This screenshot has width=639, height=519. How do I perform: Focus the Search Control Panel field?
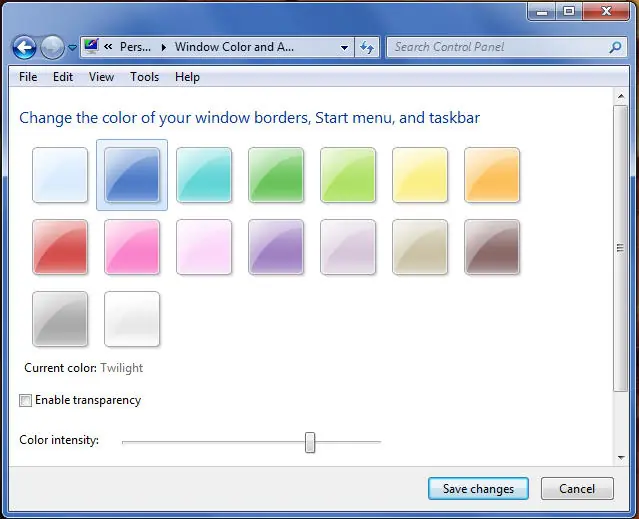click(x=507, y=47)
